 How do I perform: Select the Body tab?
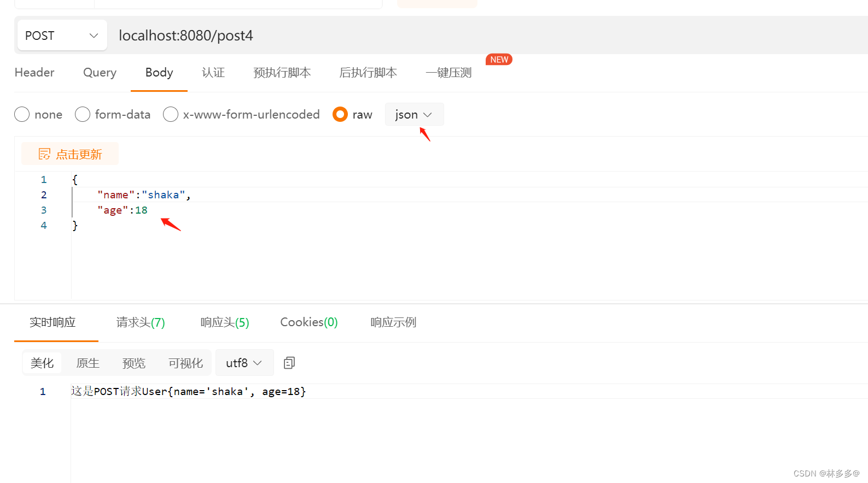click(x=159, y=73)
